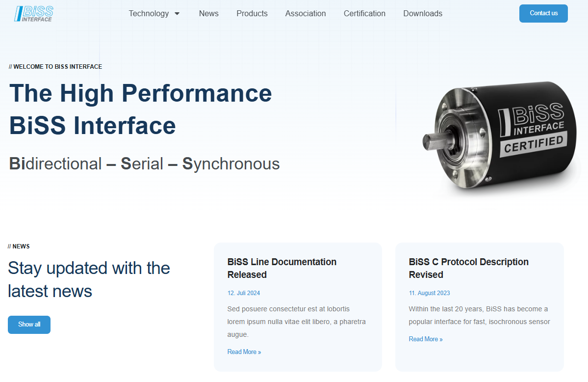588x382 pixels.
Task: Open the Certification page
Action: [364, 13]
